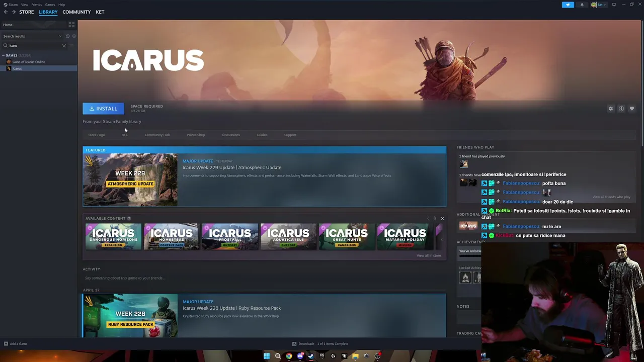Click the library search input field

click(x=34, y=46)
